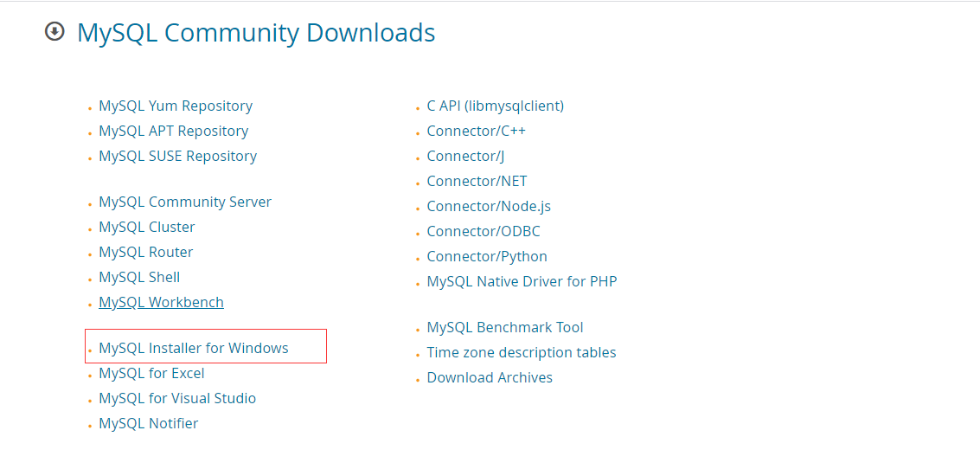Open MySQL Community Downloads heading link

[x=256, y=33]
